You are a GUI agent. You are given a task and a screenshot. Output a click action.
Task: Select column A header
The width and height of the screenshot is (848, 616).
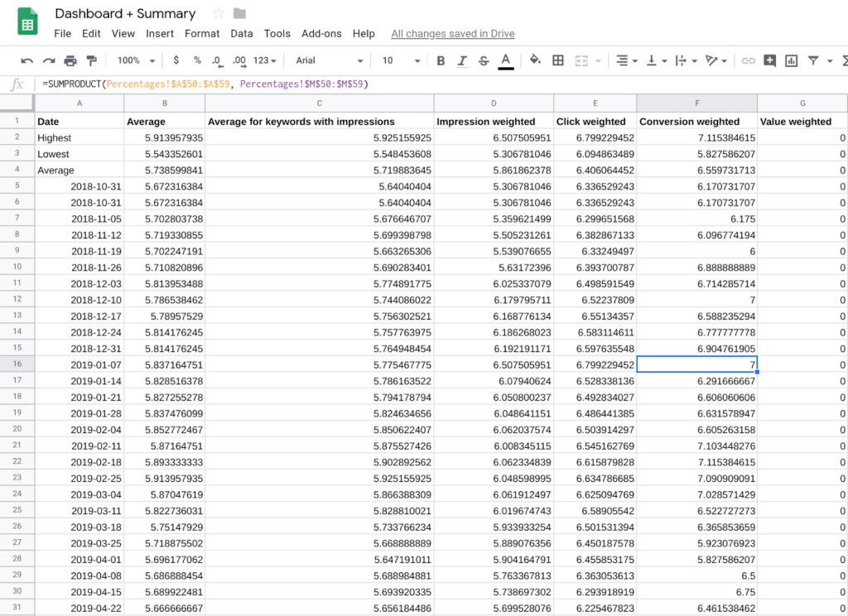tap(79, 103)
